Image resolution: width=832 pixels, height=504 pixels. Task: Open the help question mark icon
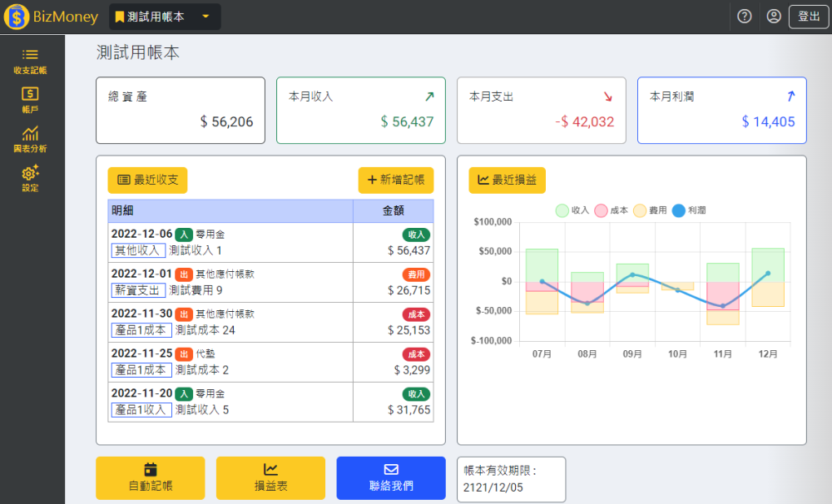745,17
